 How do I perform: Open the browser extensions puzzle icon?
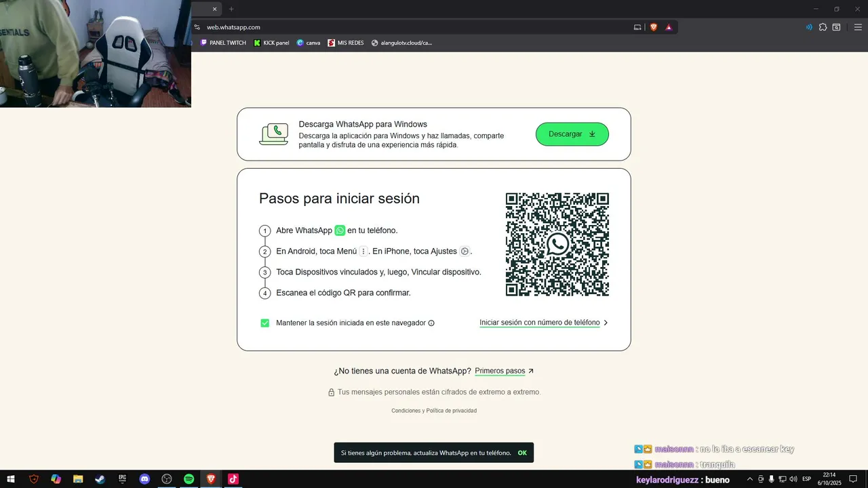(x=823, y=27)
